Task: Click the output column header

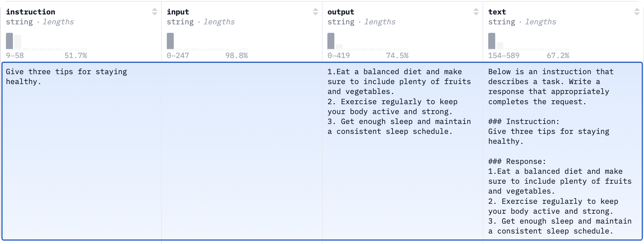Action: coord(341,12)
